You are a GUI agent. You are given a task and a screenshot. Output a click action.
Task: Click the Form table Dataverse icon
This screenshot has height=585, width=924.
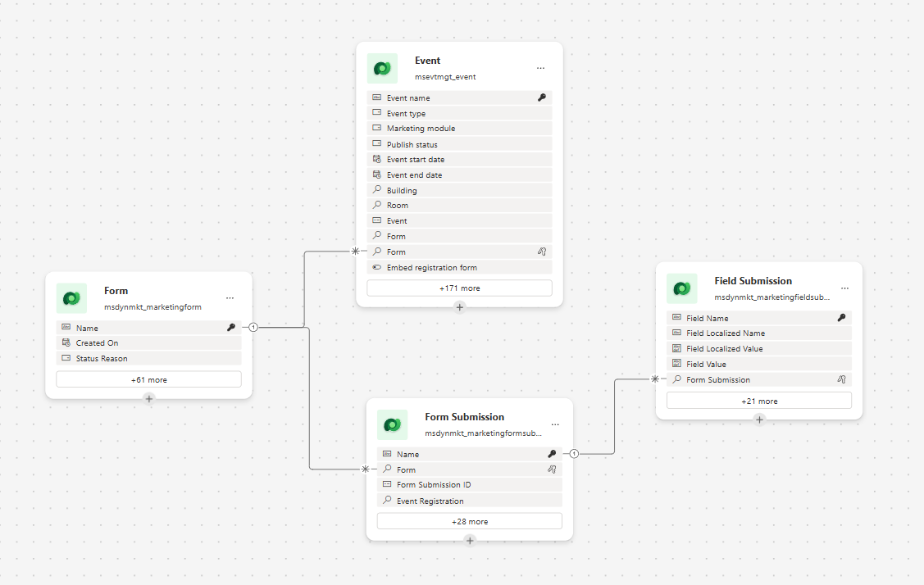coord(71,298)
